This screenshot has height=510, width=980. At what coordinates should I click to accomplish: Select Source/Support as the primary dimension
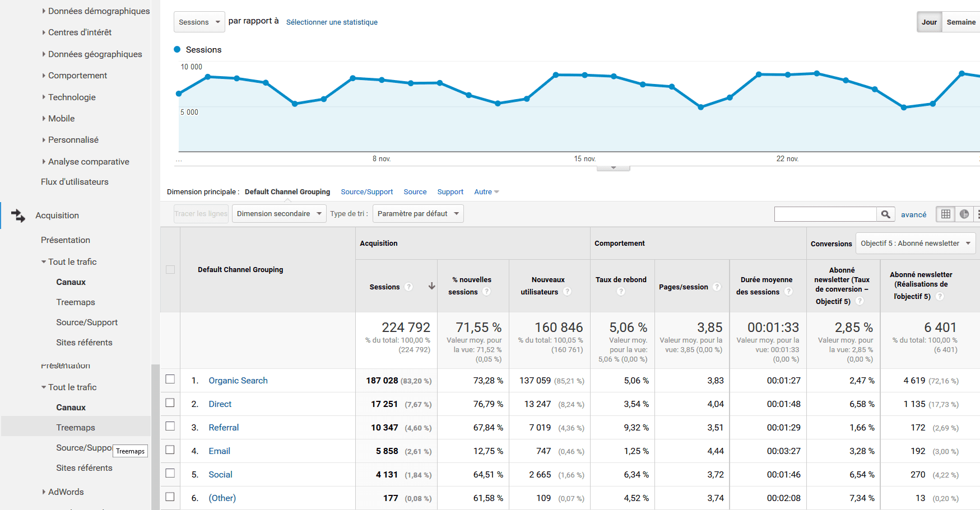pyautogui.click(x=366, y=191)
